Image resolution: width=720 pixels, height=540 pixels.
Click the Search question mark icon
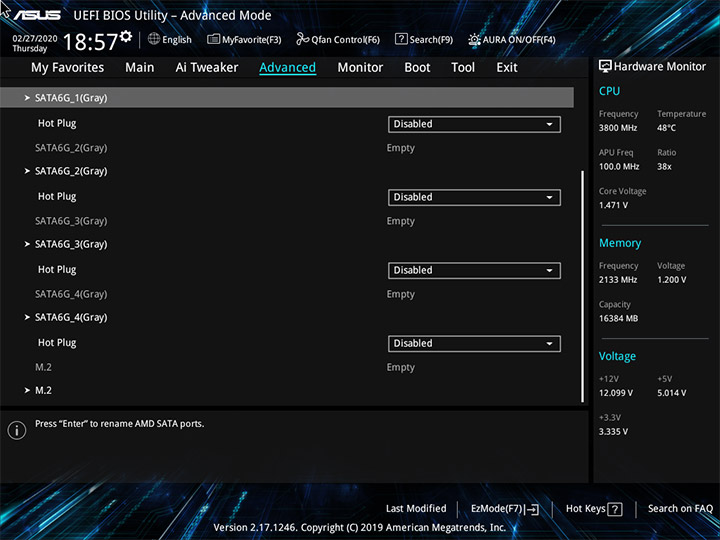(401, 39)
